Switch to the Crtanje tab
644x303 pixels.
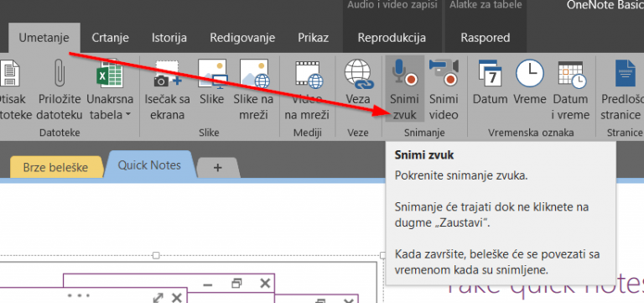[110, 38]
